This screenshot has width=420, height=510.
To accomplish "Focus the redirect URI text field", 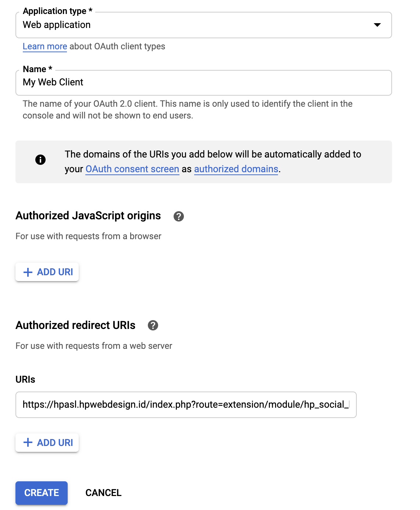I will [186, 405].
